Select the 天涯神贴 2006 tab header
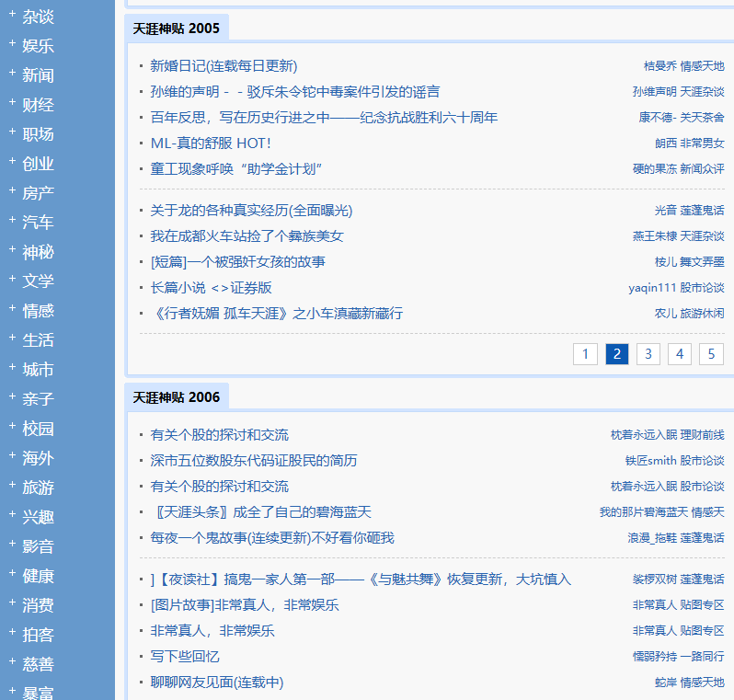 click(x=177, y=397)
